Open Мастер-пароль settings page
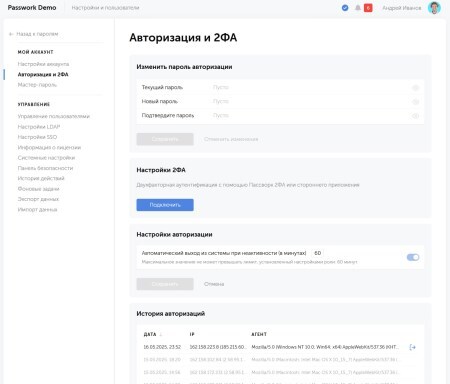450x384 pixels. (37, 85)
